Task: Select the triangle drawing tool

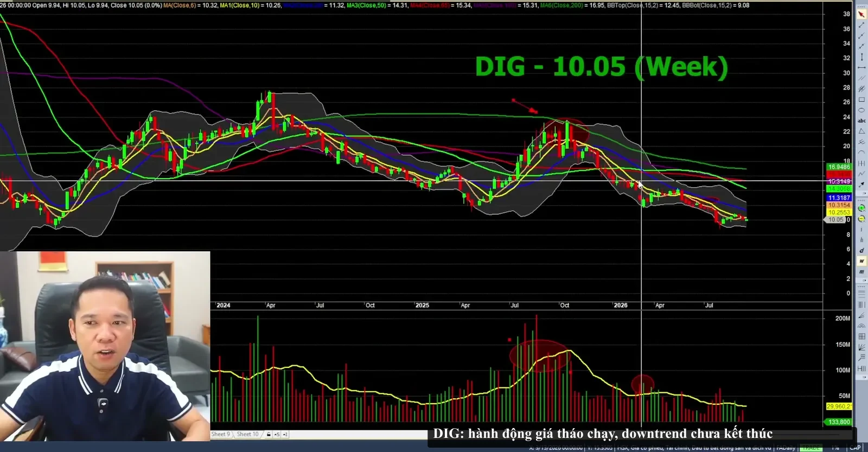Action: [861, 131]
